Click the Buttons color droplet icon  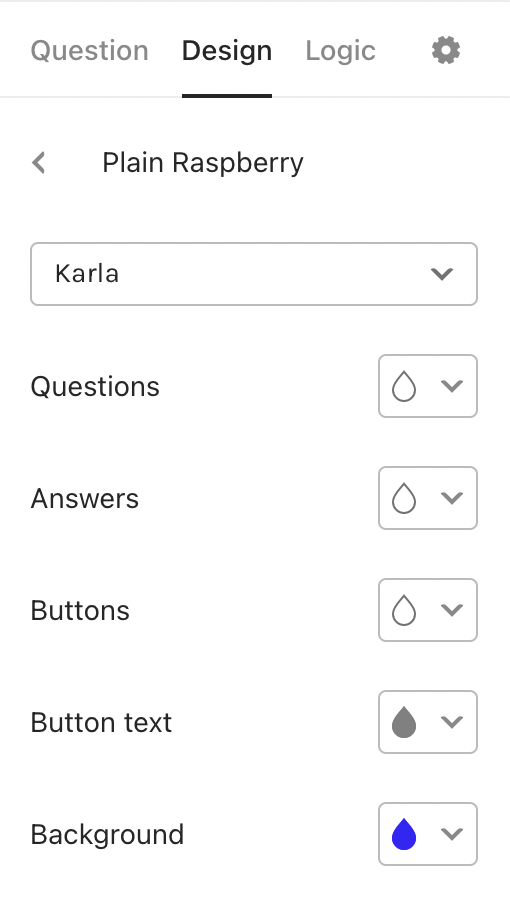(x=404, y=610)
